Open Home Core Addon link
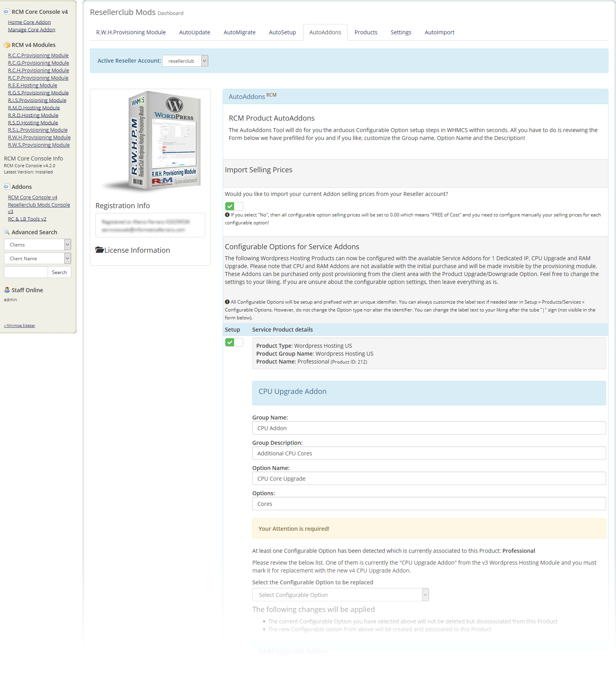Image resolution: width=616 pixels, height=692 pixels. [x=29, y=22]
